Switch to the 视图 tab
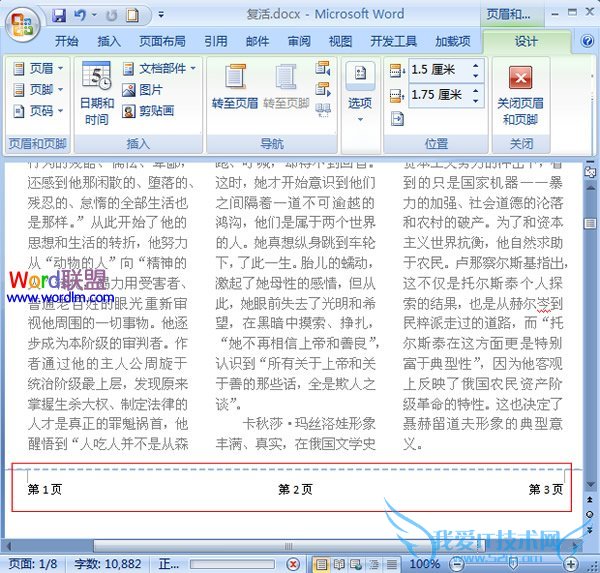This screenshot has width=600, height=573. click(x=341, y=41)
